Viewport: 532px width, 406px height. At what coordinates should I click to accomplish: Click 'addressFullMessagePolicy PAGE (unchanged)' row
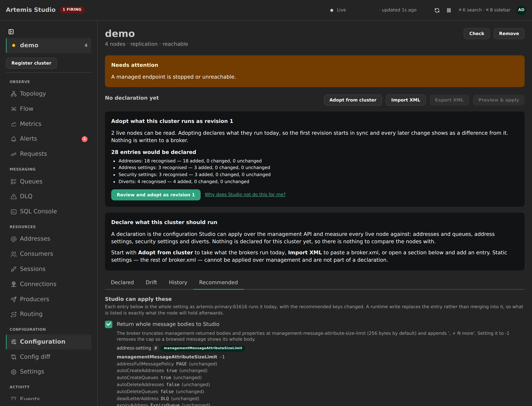[x=167, y=364]
